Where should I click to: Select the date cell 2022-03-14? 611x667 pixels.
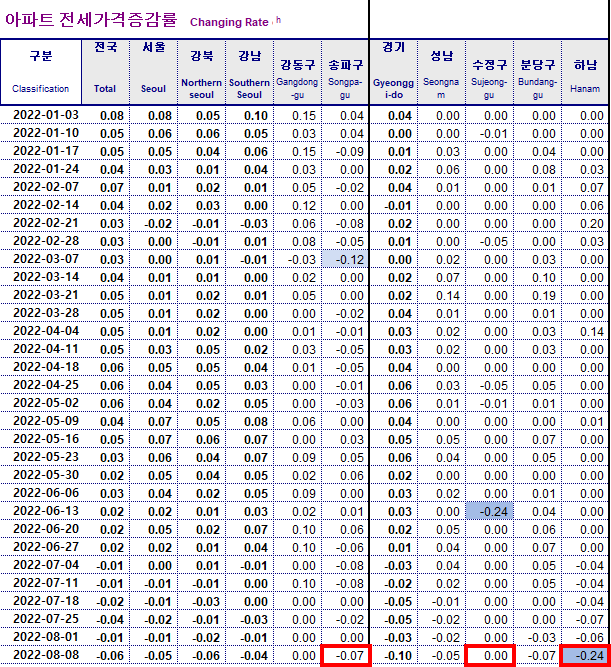pos(46,277)
